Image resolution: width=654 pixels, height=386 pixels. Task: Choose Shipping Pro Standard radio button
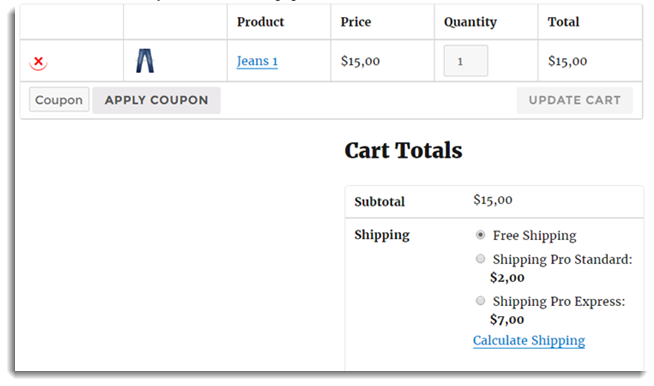point(480,259)
